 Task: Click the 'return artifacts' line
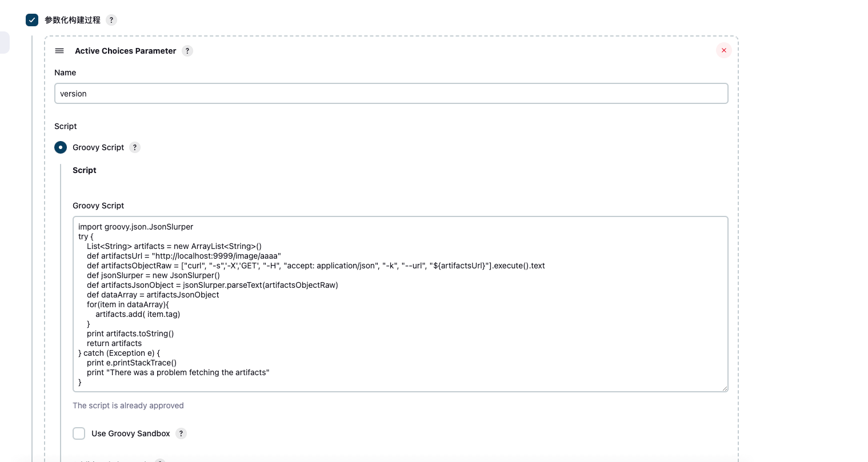pyautogui.click(x=114, y=343)
